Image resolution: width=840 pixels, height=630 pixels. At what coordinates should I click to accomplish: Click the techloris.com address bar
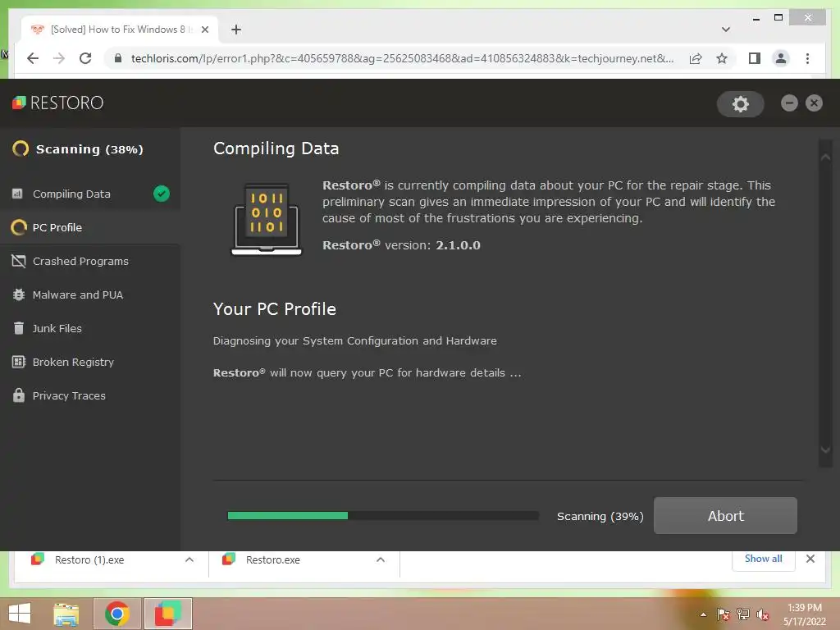coord(402,58)
